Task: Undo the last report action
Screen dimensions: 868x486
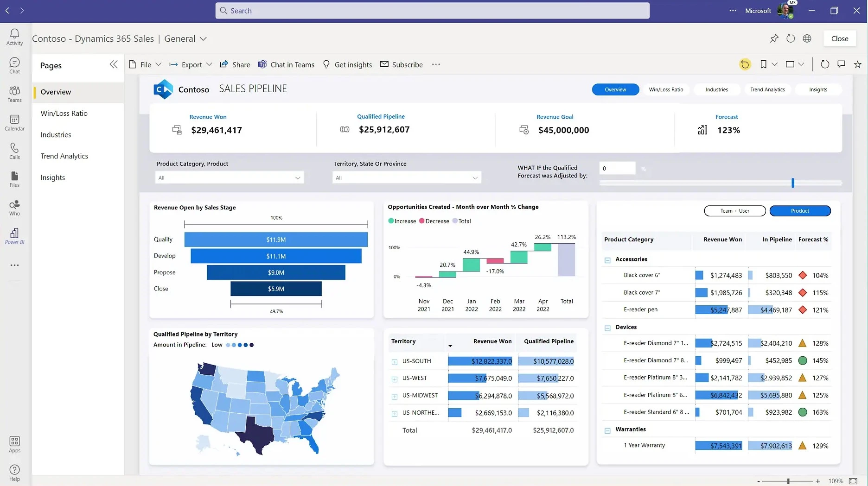Action: click(x=745, y=64)
